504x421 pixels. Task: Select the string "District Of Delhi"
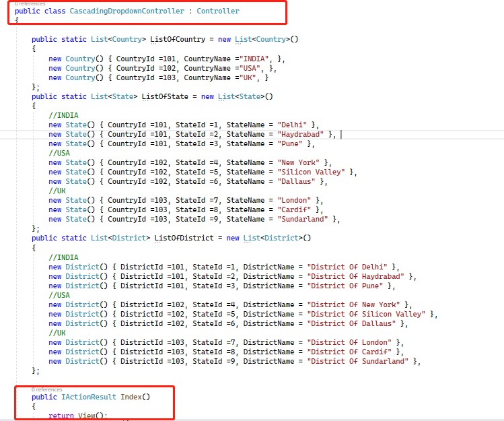347,267
